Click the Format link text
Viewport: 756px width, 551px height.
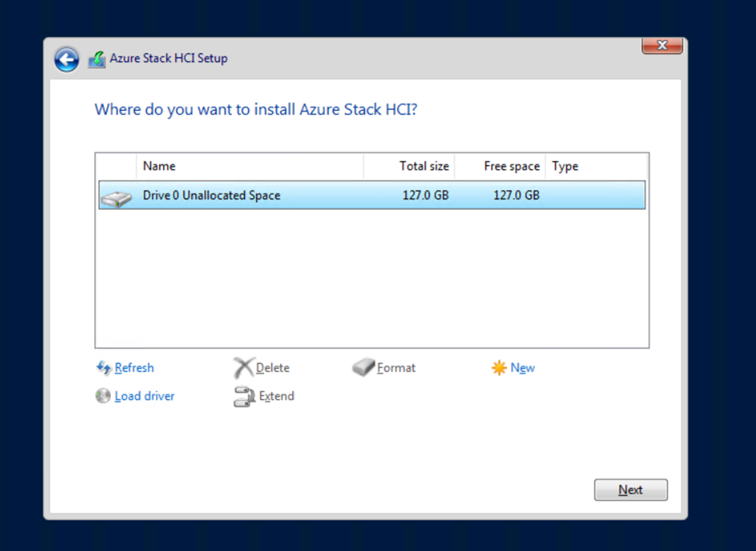(396, 368)
